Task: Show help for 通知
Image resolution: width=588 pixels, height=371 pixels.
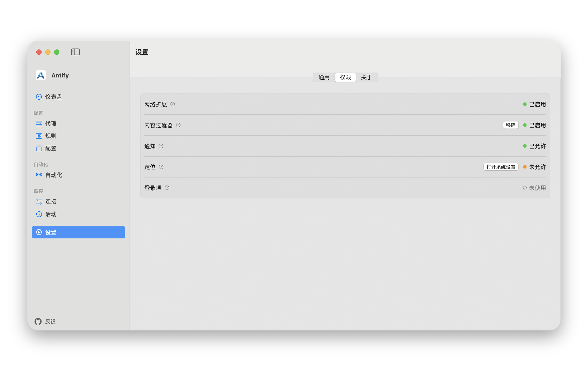Action: [x=161, y=146]
